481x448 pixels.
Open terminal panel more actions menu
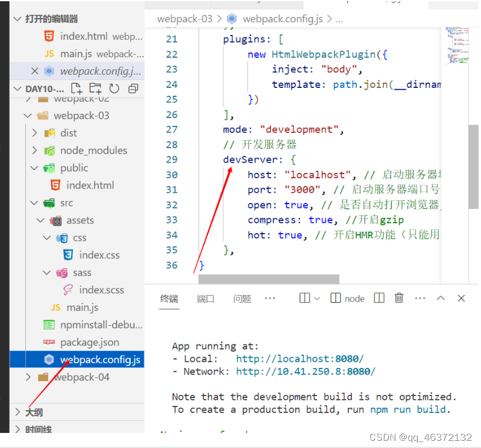(x=420, y=298)
